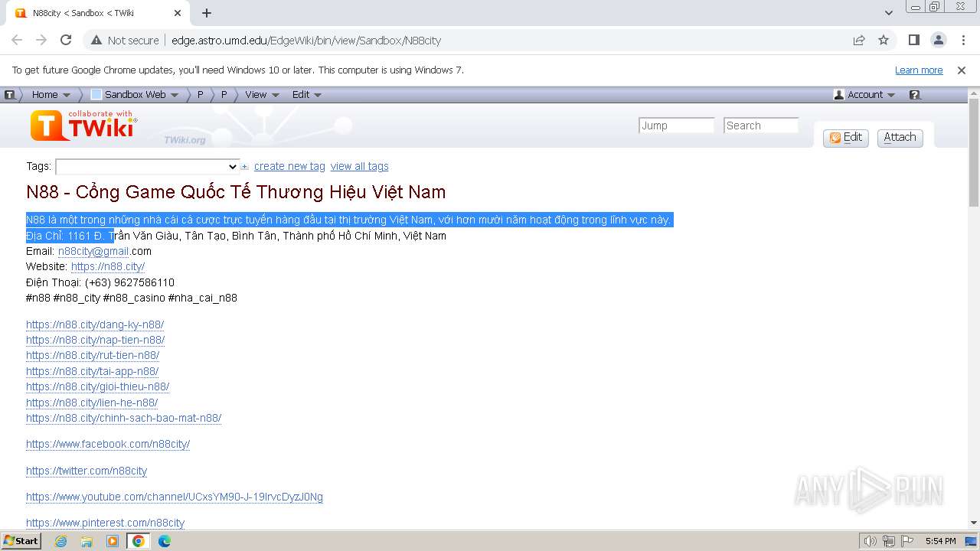This screenshot has width=980, height=551.
Task: Click the network tray icon
Action: click(x=889, y=541)
